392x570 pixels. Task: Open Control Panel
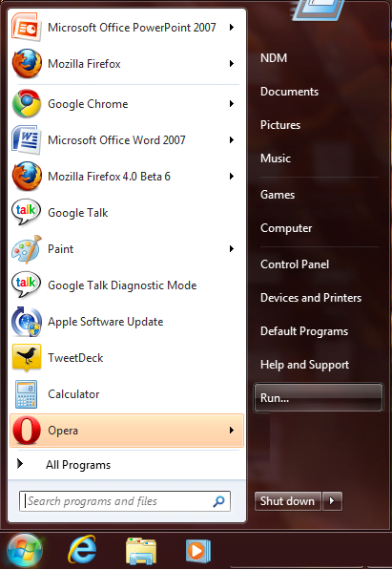pos(295,264)
